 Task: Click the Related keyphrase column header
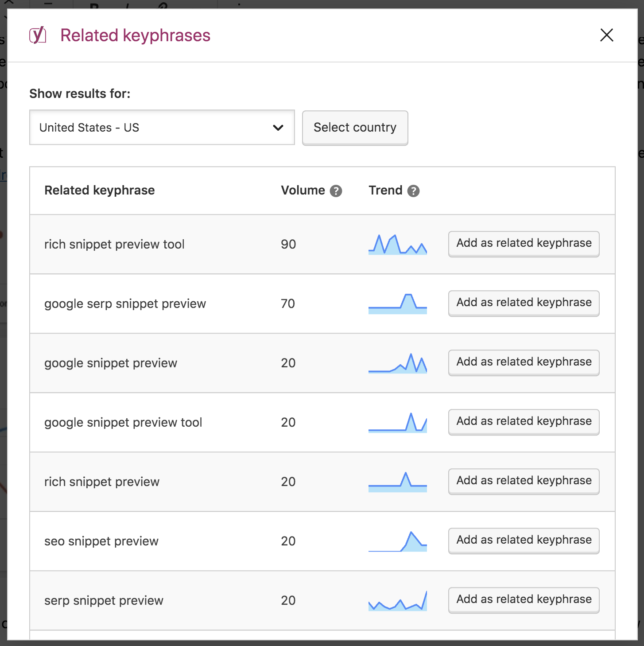click(x=100, y=191)
